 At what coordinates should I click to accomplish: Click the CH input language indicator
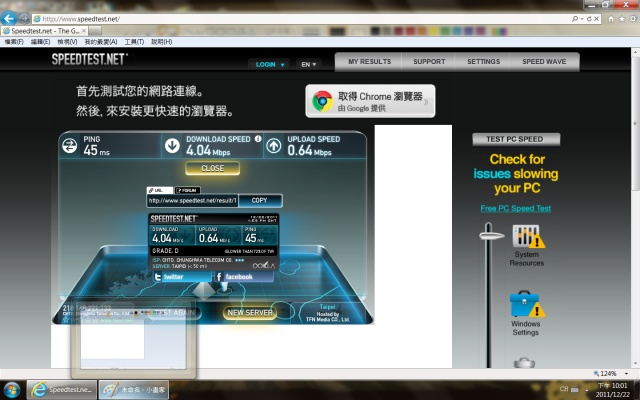(564, 389)
